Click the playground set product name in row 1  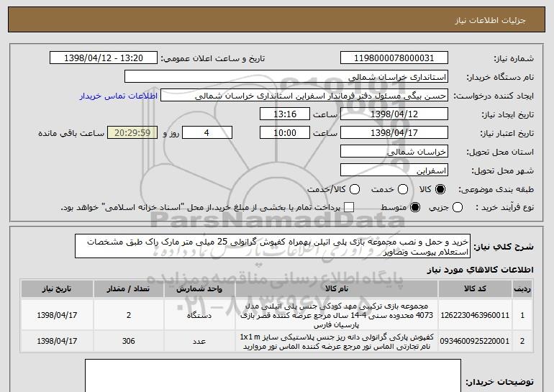337,315
